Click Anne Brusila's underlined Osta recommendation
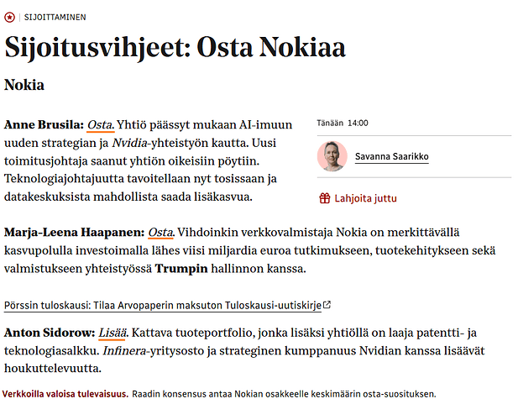 [100, 124]
